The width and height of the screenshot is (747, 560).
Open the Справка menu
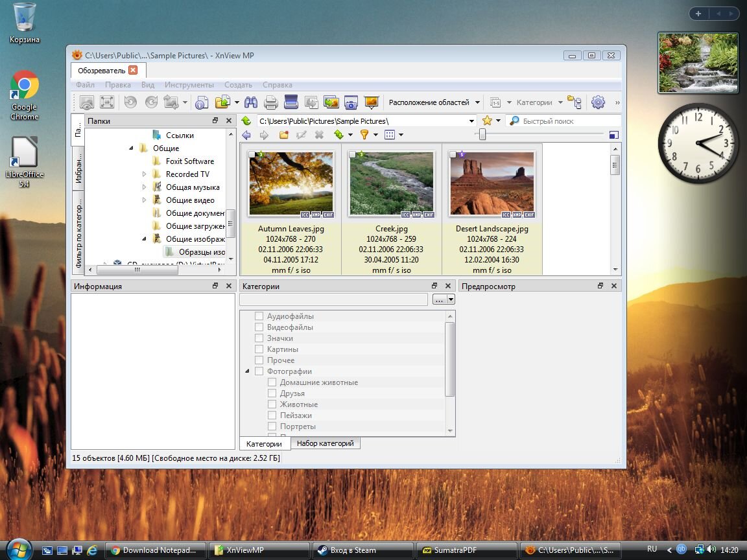point(278,85)
